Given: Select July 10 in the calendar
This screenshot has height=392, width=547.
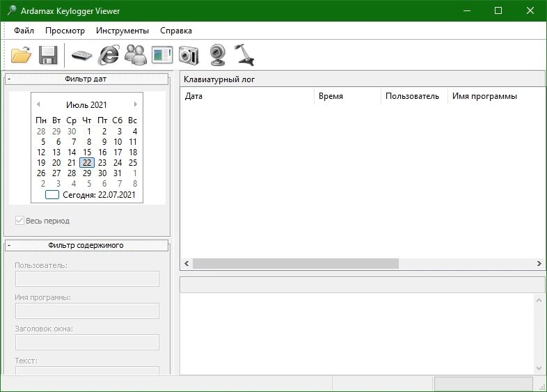Looking at the screenshot, I should coord(118,142).
